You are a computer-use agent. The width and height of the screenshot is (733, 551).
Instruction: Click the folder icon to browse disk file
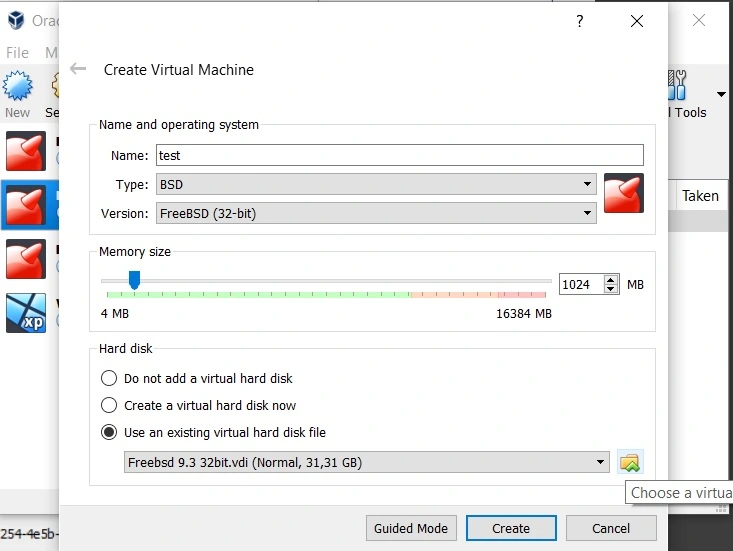[629, 462]
